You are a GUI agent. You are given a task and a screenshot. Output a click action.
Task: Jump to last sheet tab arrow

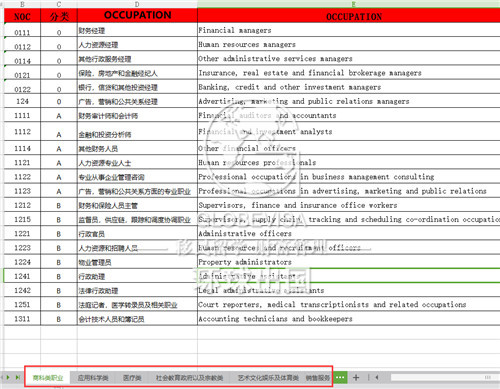18,377
